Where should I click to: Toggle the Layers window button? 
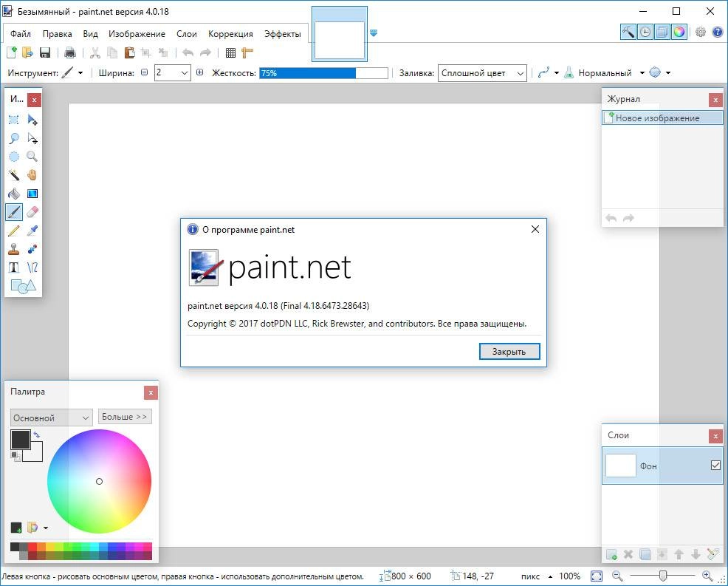(x=662, y=32)
